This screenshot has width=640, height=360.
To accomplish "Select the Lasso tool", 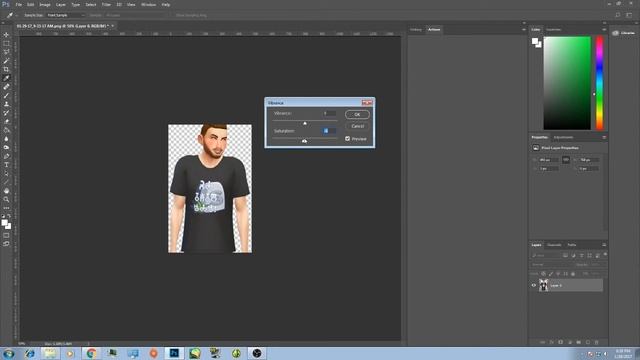I will (x=6, y=52).
